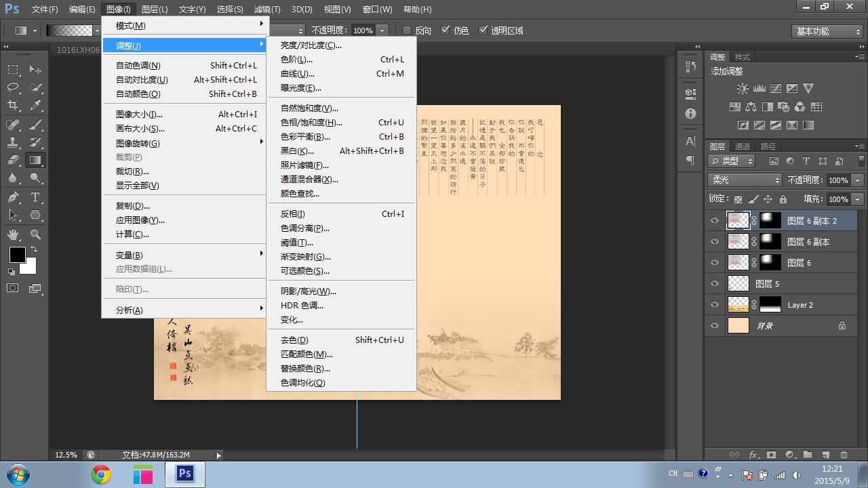The height and width of the screenshot is (488, 868).
Task: Choose 色相/饱和度 menu item
Action: 342,122
